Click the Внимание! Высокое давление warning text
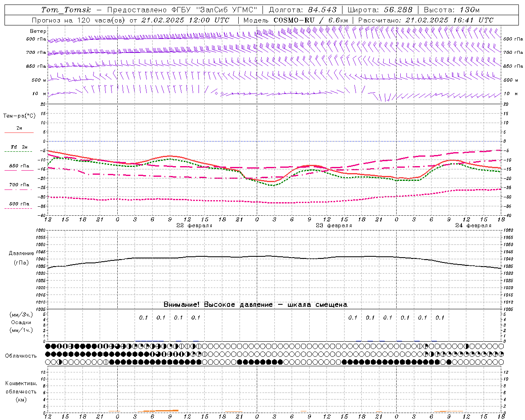This screenshot has width=525, height=420. pyautogui.click(x=255, y=305)
